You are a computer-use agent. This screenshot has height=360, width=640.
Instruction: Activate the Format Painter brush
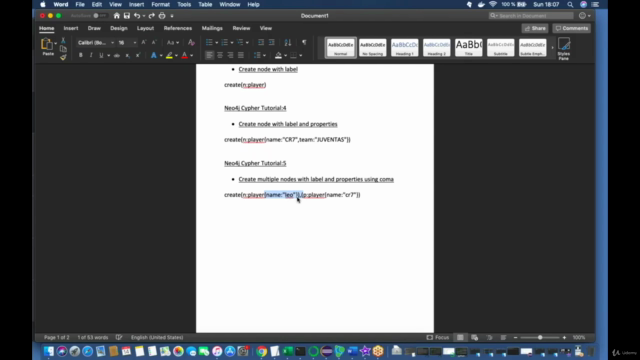(63, 57)
